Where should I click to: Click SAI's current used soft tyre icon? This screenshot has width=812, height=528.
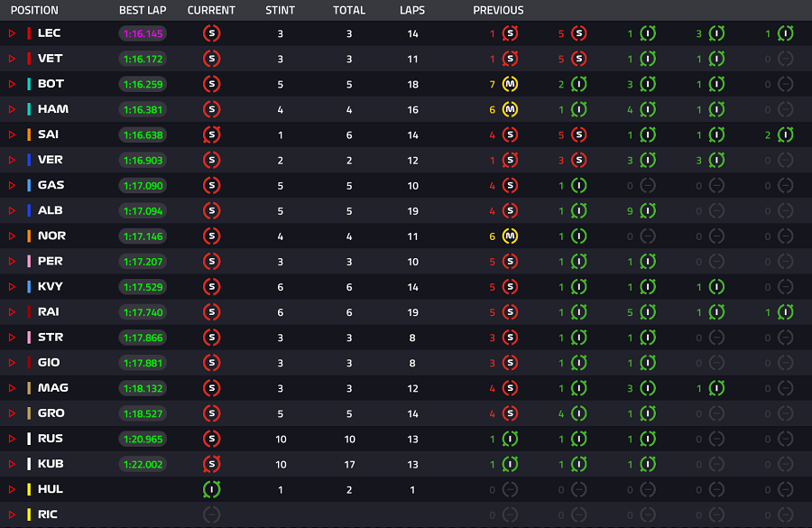pos(211,134)
